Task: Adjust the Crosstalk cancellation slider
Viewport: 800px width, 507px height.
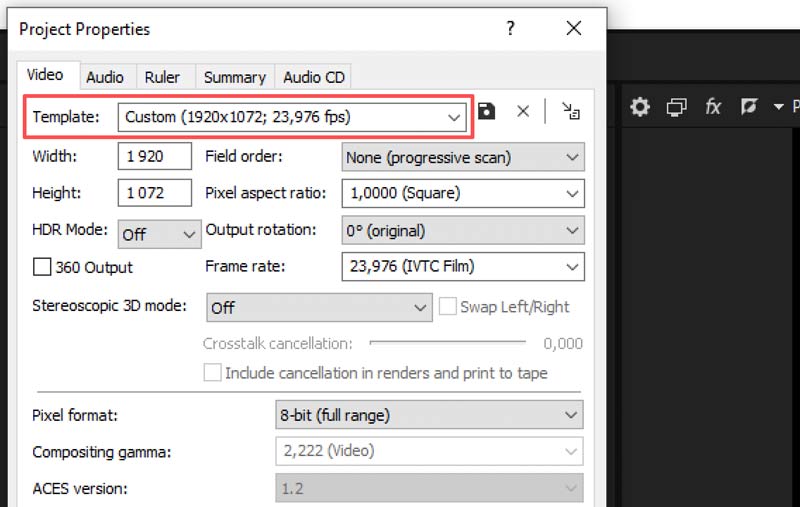Action: [447, 342]
